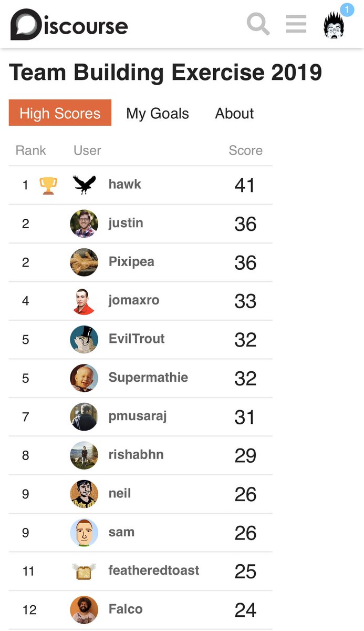Open the search magnifier icon
The width and height of the screenshot is (364, 631).
pyautogui.click(x=258, y=24)
